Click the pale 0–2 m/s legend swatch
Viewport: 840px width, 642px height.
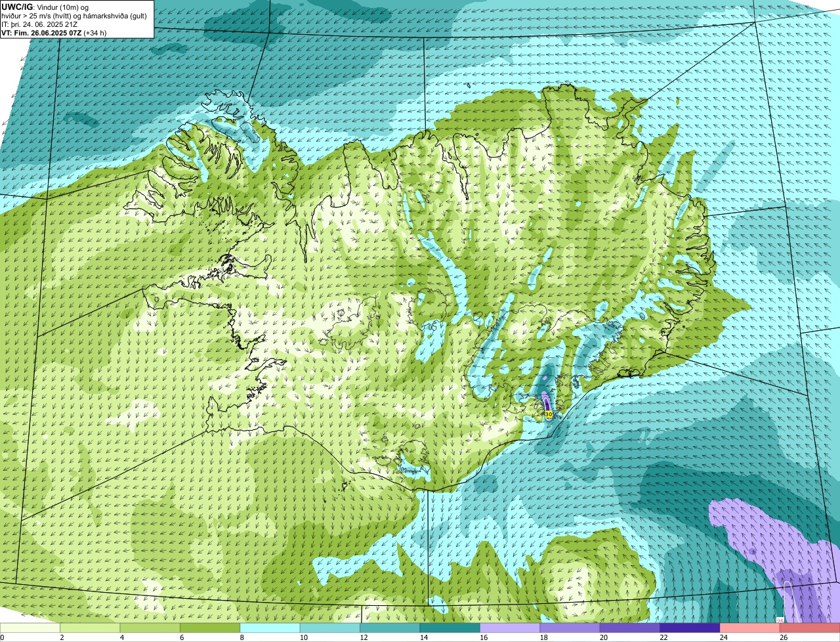pyautogui.click(x=30, y=628)
